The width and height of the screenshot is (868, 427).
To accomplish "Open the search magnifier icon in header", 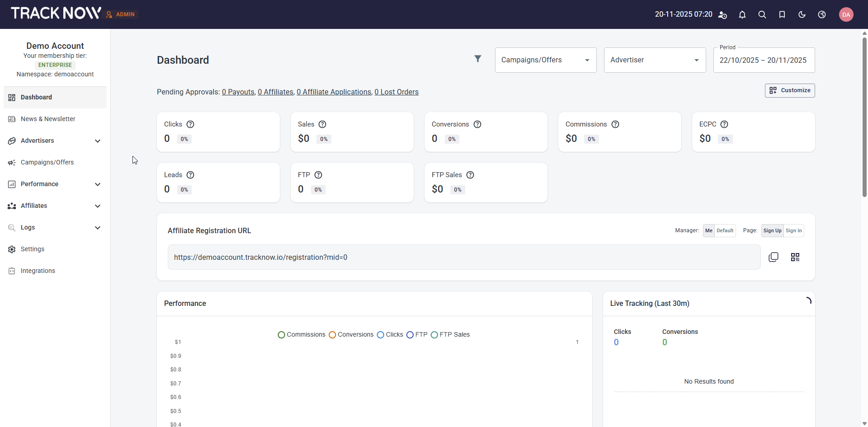I will 762,14.
